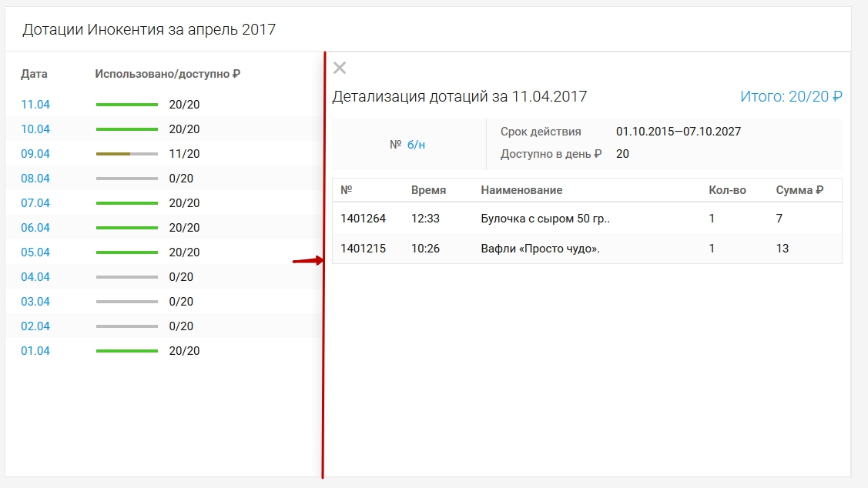868x488 pixels.
Task: Open the 11.04 date link
Action: [35, 105]
